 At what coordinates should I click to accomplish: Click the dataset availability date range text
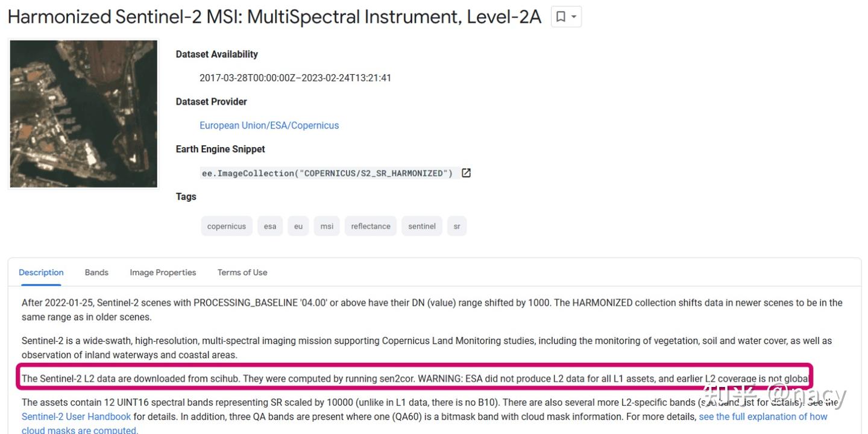pyautogui.click(x=295, y=78)
